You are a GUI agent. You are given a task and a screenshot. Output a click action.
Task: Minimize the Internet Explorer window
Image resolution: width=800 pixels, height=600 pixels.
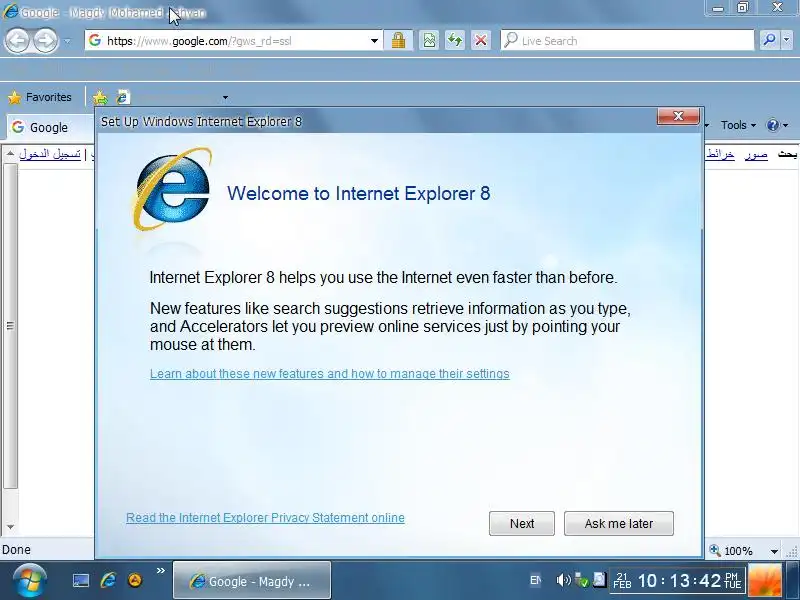pos(718,8)
